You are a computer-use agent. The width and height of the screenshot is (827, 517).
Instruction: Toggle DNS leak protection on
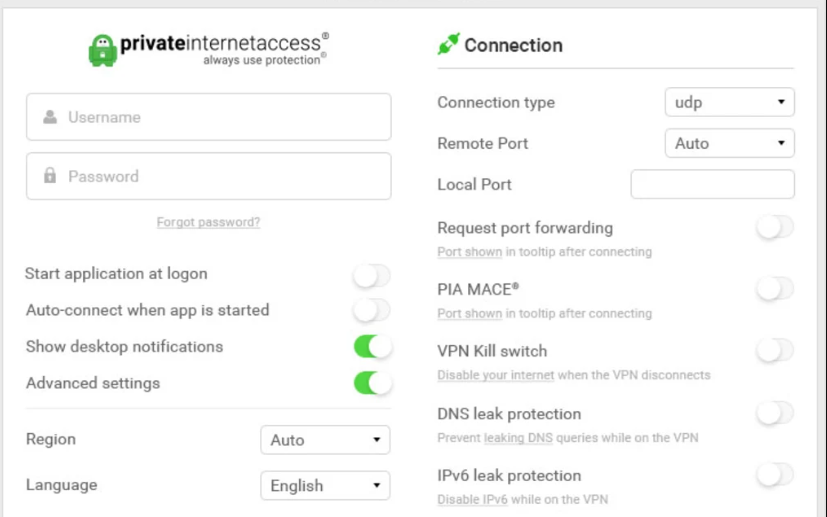coord(775,413)
